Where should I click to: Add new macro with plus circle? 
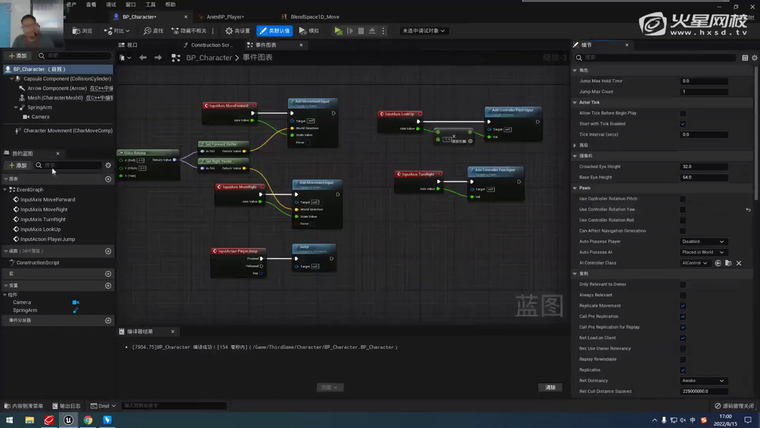[108, 274]
